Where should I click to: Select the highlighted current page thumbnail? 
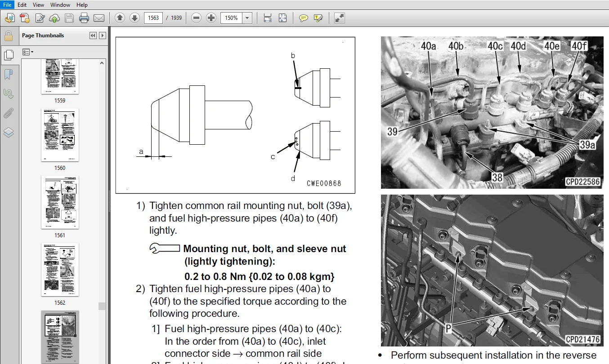(60, 337)
